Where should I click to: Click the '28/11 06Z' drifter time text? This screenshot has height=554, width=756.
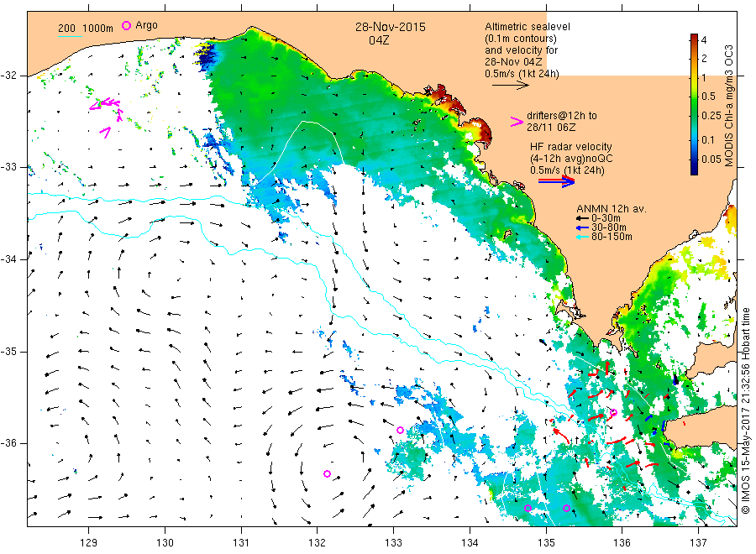click(x=551, y=128)
